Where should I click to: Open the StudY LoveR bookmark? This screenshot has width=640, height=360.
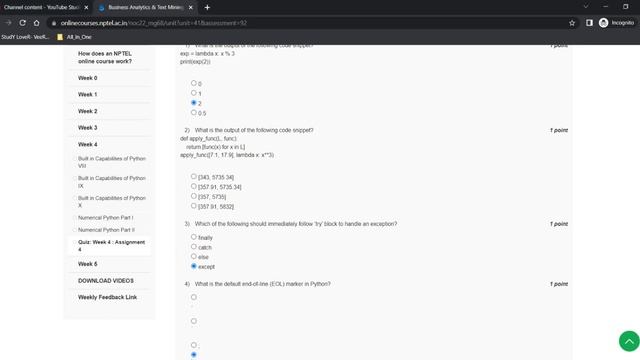coord(25,37)
